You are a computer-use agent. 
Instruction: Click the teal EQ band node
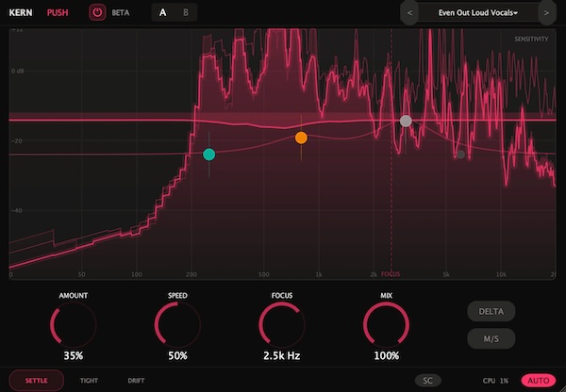tap(209, 155)
